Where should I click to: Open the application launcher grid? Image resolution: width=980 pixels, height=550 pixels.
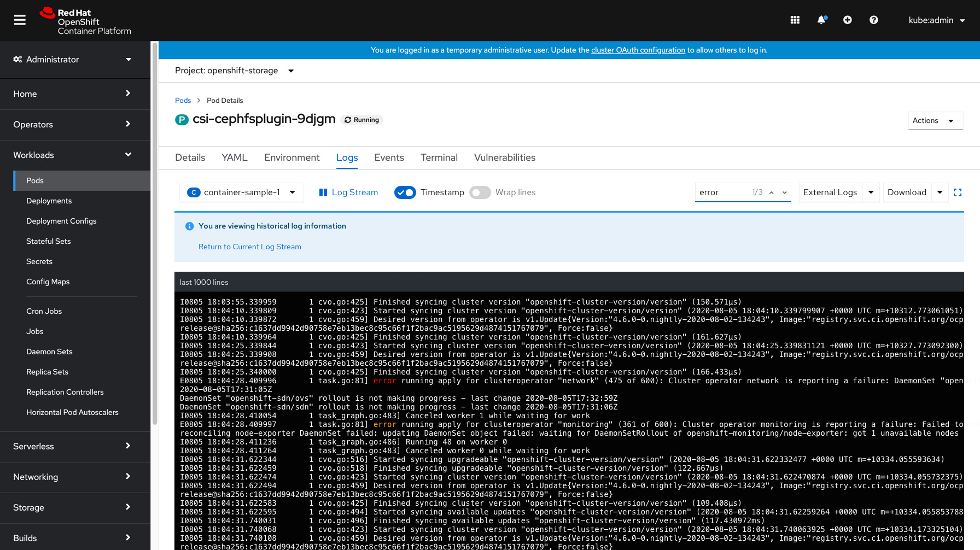coord(795,20)
